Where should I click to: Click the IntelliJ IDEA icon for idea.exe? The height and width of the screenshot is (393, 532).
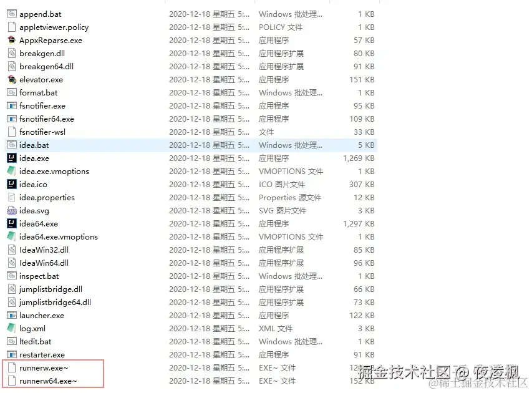click(13, 158)
